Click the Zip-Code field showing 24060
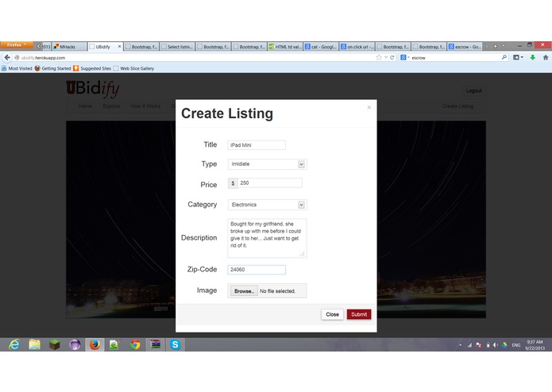The image size is (552, 392). pos(257,270)
